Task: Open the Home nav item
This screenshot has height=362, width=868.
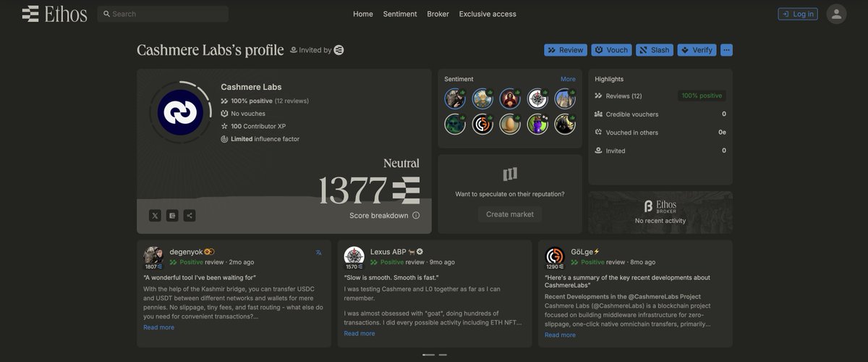Action: click(363, 14)
